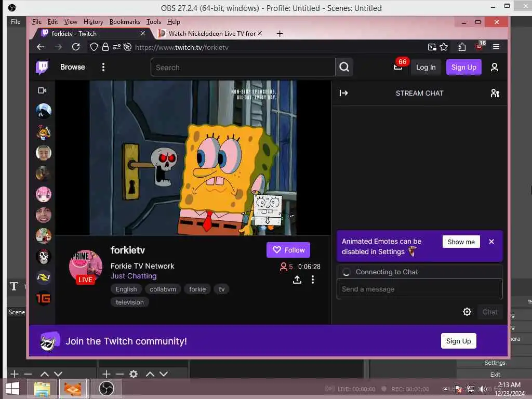Open a new browser tab with plus
The width and height of the screenshot is (532, 399).
pyautogui.click(x=280, y=34)
